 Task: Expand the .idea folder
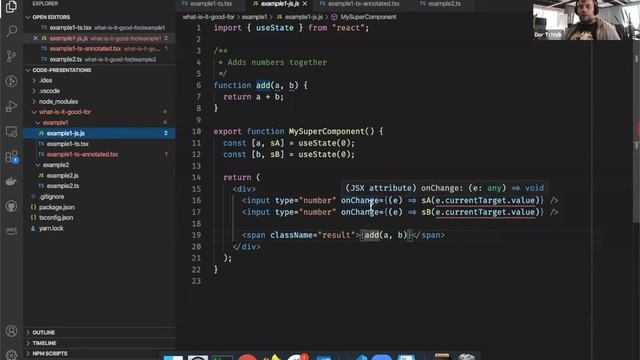(x=45, y=80)
